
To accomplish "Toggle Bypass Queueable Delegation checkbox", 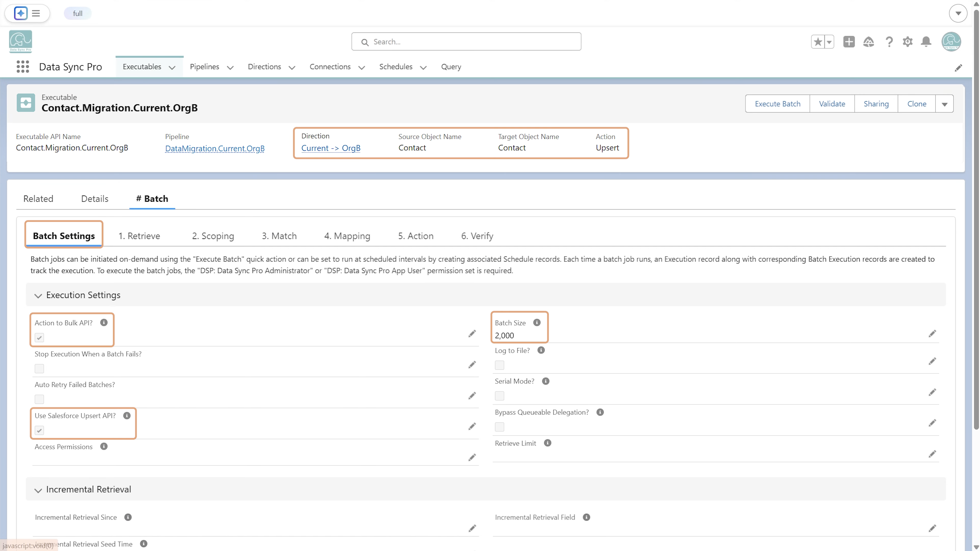I will click(499, 427).
